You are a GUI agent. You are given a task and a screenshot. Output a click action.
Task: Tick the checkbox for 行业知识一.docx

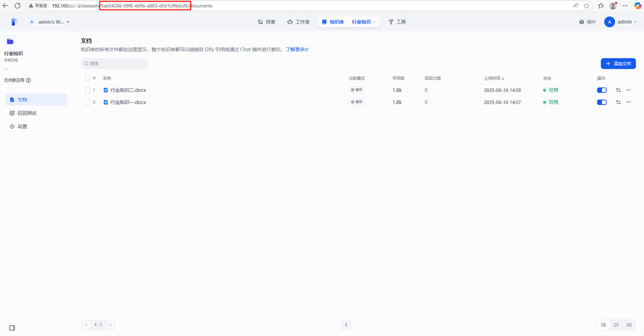[x=88, y=102]
